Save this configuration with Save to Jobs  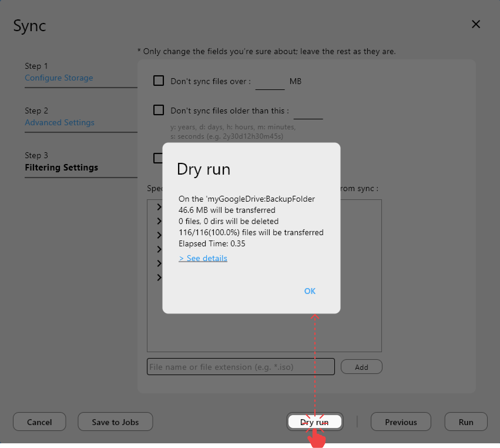point(115,422)
